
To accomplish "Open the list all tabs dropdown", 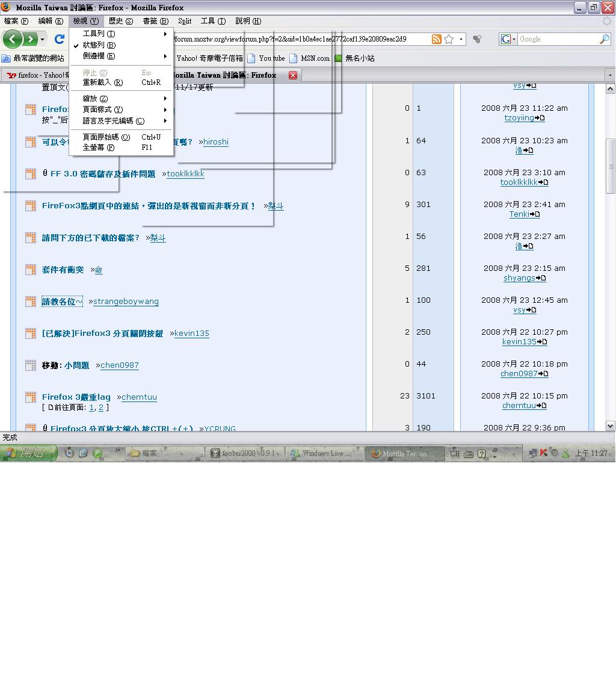I will [609, 75].
